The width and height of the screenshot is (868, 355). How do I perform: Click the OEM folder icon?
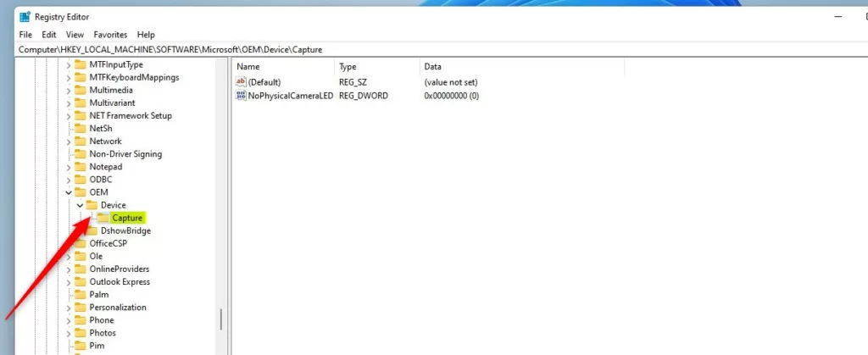[81, 192]
